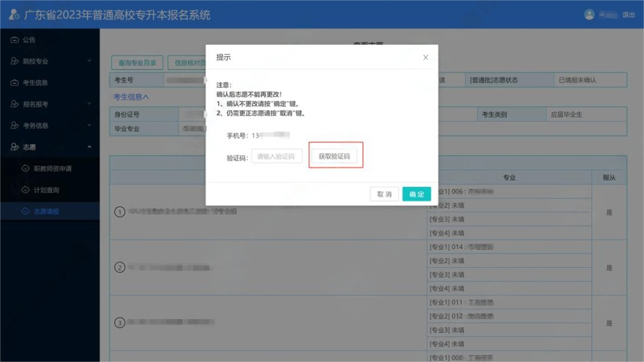Expand the 院校专业 menu chevron
The width and height of the screenshot is (644, 362).
tap(89, 61)
